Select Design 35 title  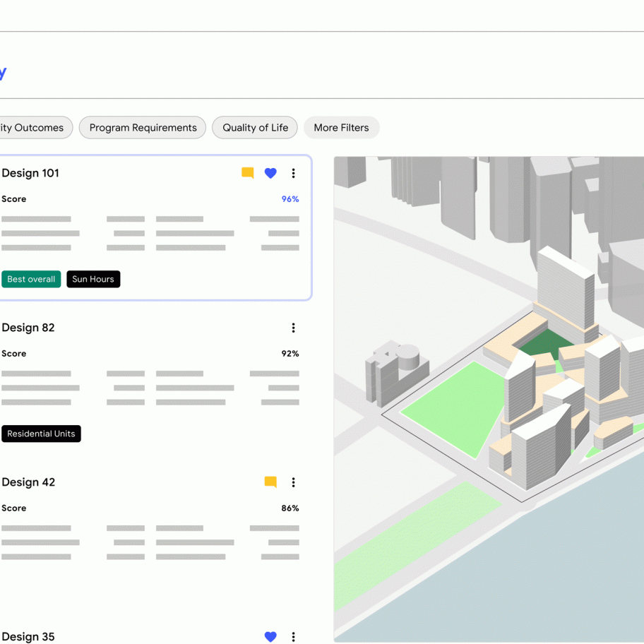pos(28,637)
